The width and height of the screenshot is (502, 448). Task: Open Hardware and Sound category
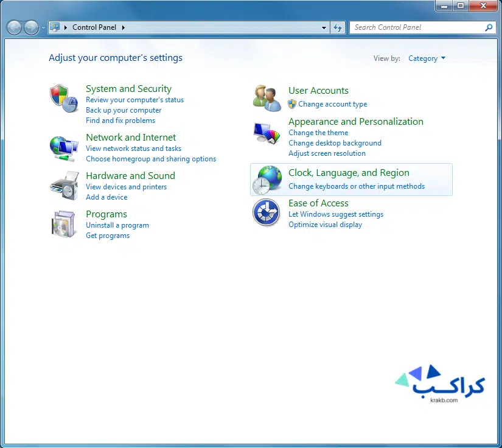pos(131,176)
